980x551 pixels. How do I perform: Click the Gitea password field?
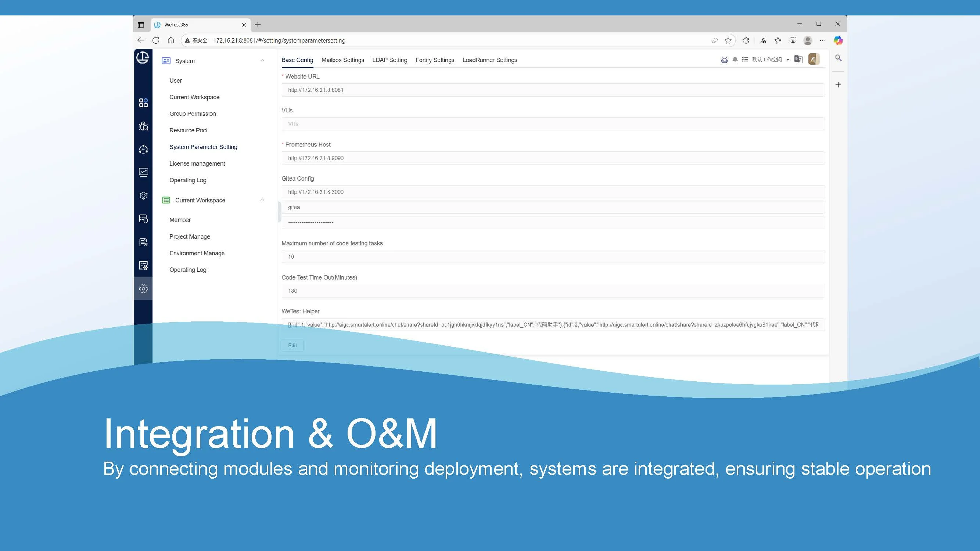(553, 223)
